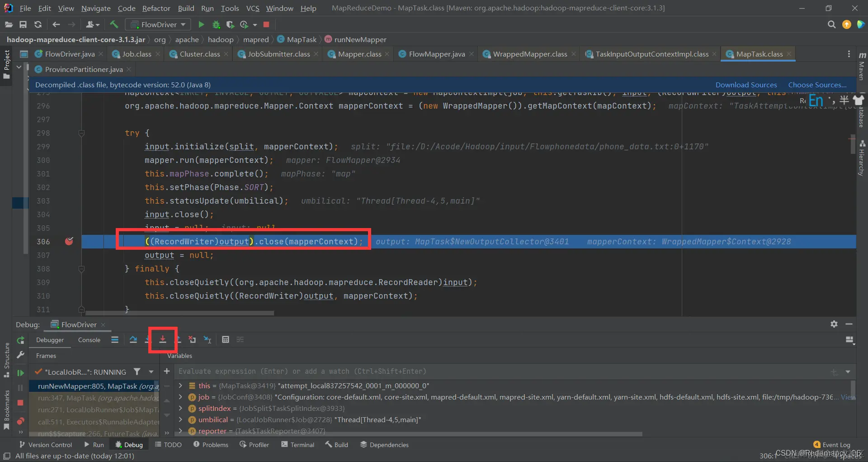Viewport: 868px width, 462px height.
Task: Open the Event Log
Action: [832, 445]
